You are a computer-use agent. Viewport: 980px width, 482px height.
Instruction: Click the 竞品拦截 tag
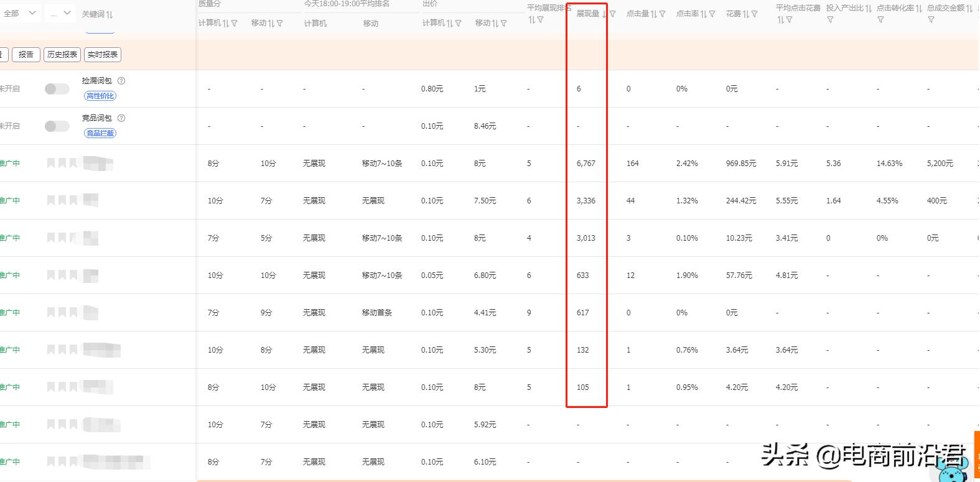coord(100,133)
